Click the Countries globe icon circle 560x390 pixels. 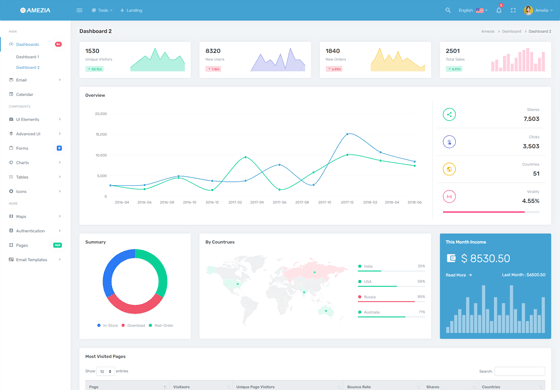[449, 169]
